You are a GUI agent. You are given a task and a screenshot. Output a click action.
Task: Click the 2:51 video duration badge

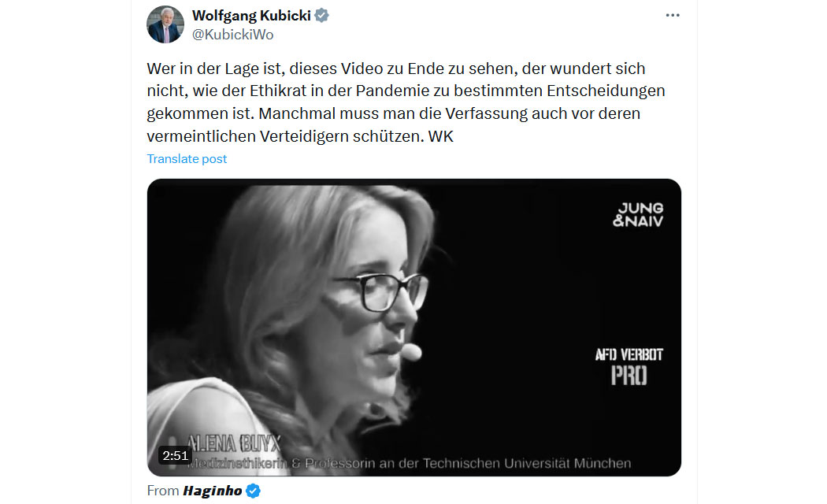coord(175,455)
